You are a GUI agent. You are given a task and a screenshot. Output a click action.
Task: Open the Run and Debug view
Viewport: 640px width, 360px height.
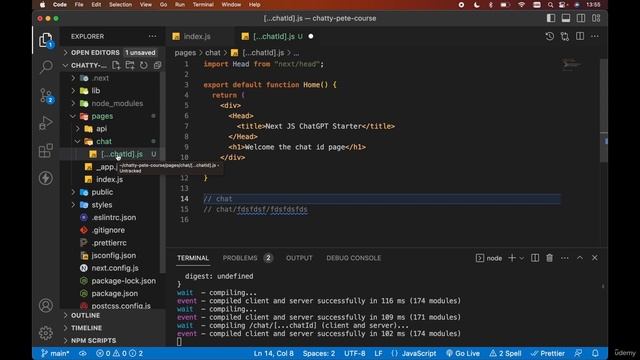click(46, 123)
